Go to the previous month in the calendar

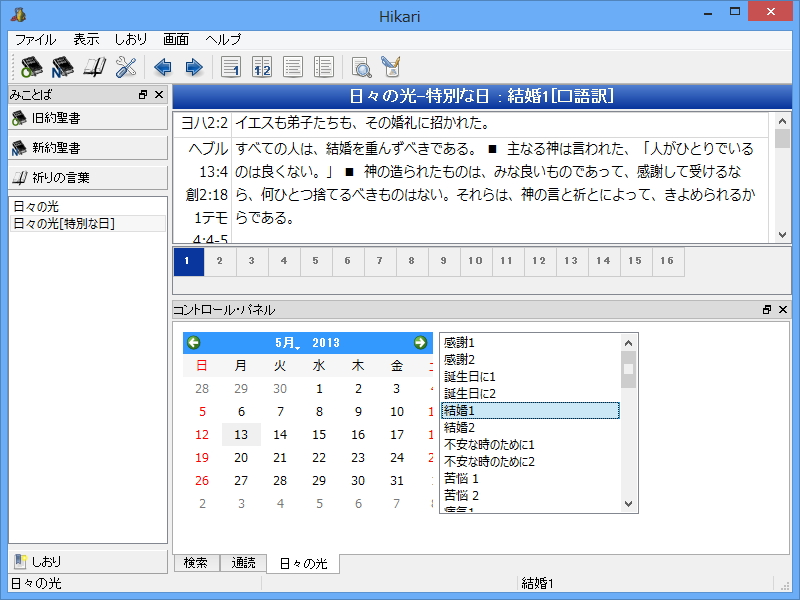[196, 341]
